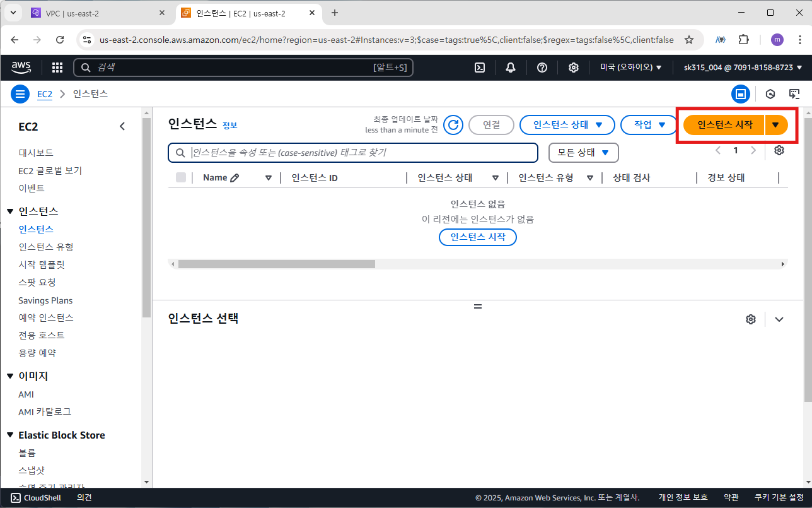Open a new browser tab
Screen dimensions: 812x508
click(335, 13)
